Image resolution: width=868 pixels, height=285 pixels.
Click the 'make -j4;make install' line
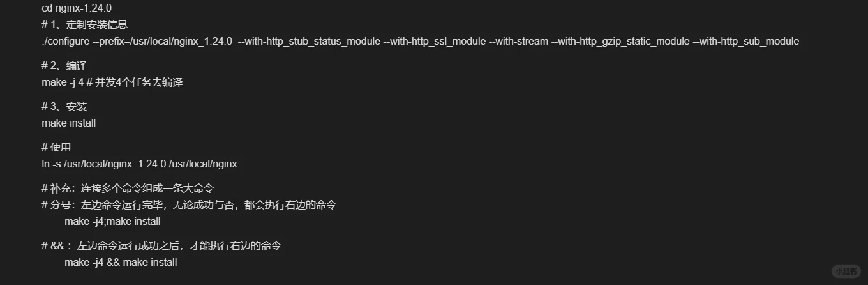[x=112, y=222]
